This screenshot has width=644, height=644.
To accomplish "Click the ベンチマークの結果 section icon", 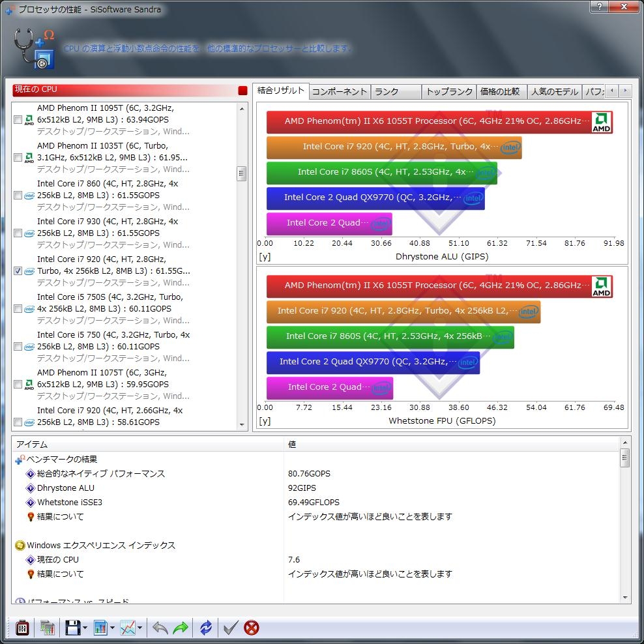I will (20, 459).
